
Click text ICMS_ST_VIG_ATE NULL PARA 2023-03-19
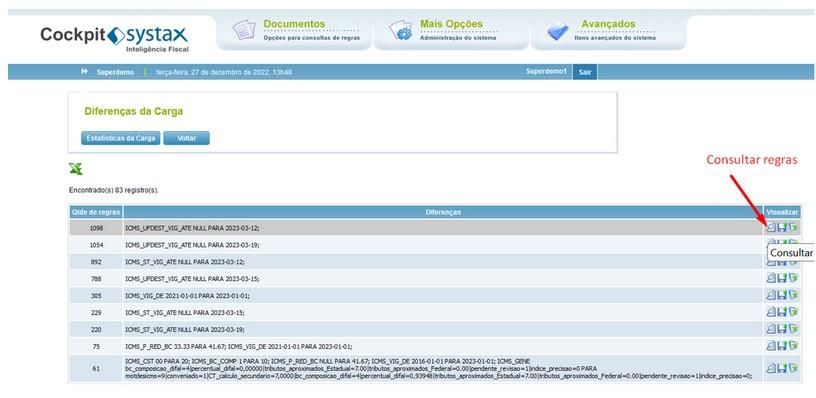(185, 330)
